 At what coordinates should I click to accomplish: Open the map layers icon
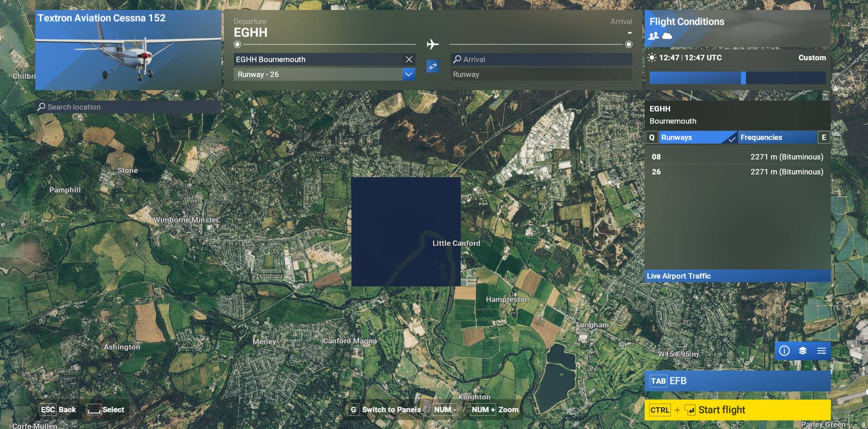click(803, 351)
